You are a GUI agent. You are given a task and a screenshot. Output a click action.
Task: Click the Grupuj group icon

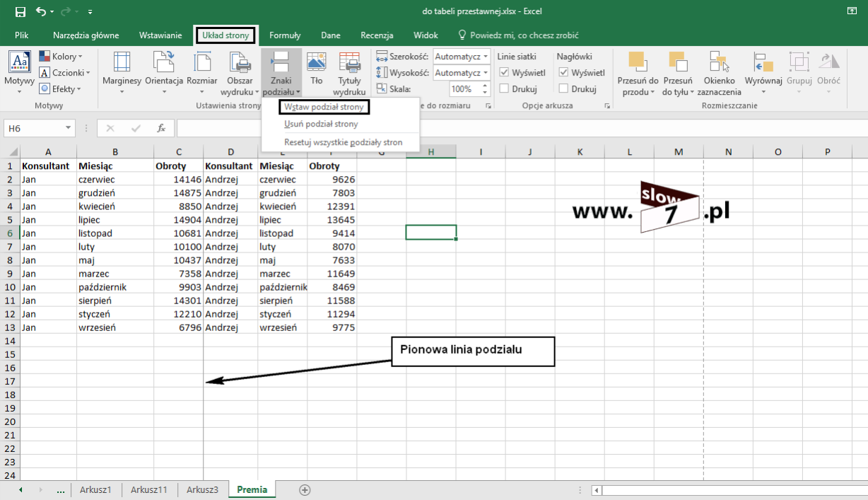799,62
